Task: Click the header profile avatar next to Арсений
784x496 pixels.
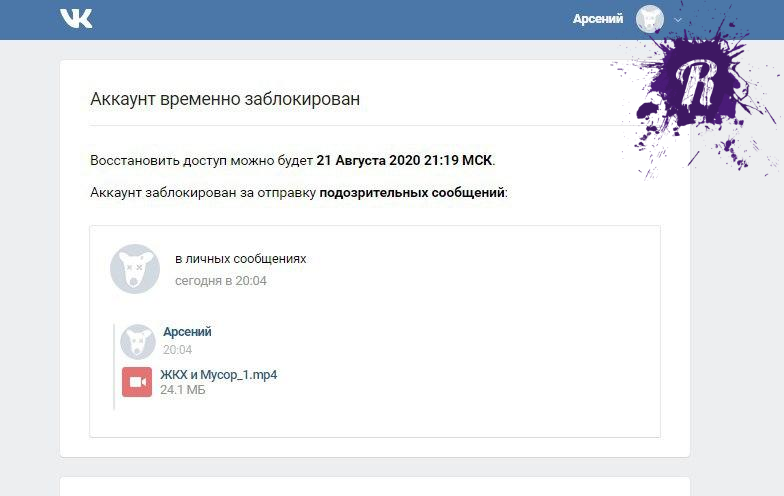Action: point(650,20)
